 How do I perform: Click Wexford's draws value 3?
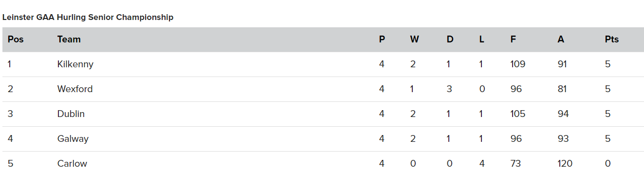pyautogui.click(x=449, y=89)
